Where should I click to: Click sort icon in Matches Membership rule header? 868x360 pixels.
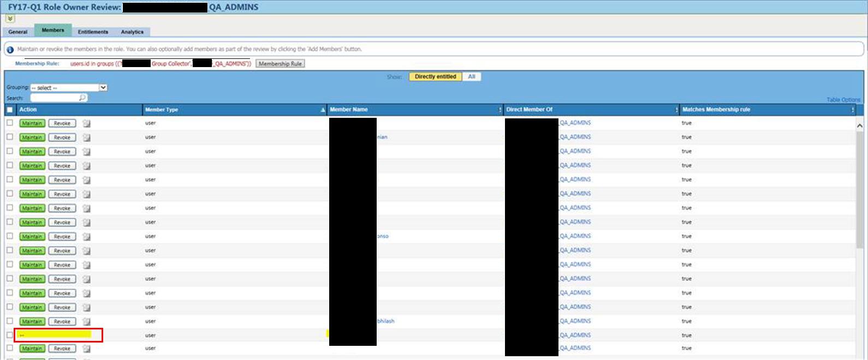point(853,110)
